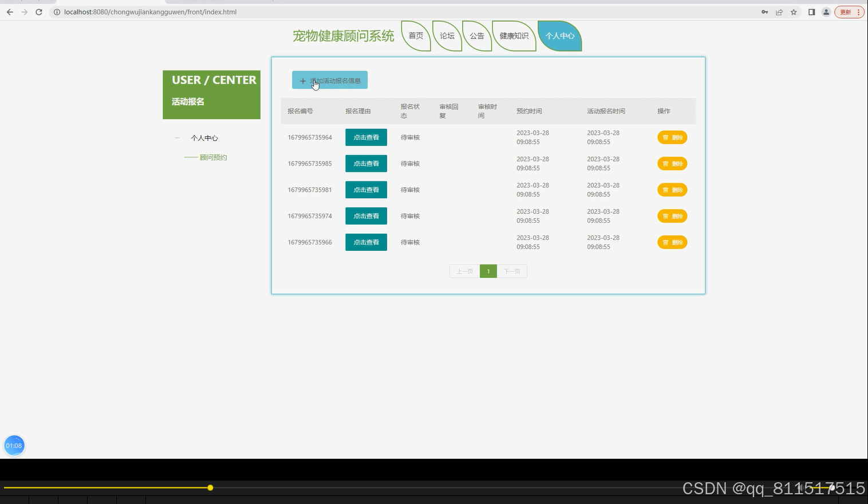Bookmark this page with star icon

click(x=794, y=12)
